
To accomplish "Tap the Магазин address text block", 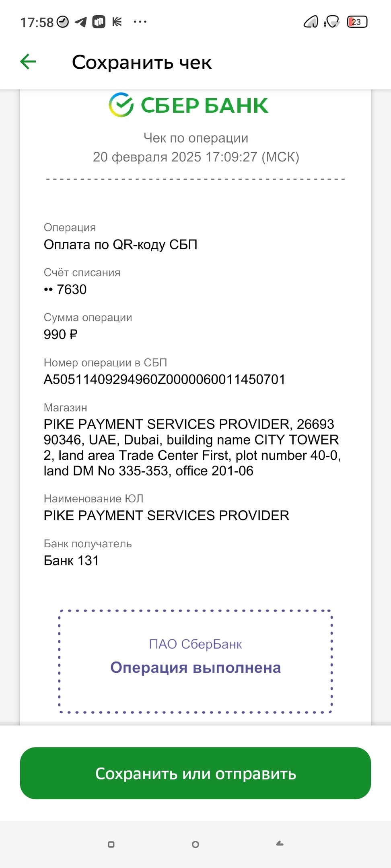I will [x=192, y=447].
